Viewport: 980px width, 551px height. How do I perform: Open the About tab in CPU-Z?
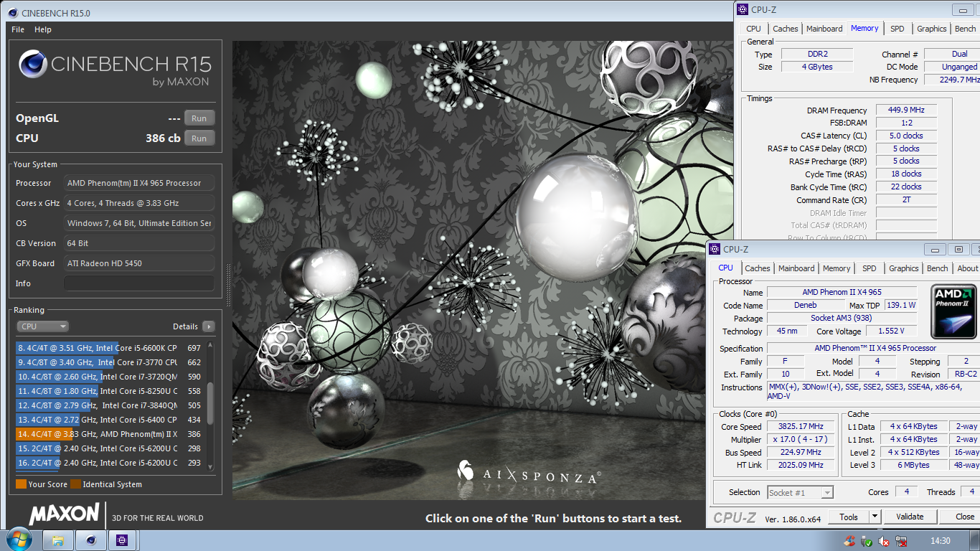coord(968,268)
